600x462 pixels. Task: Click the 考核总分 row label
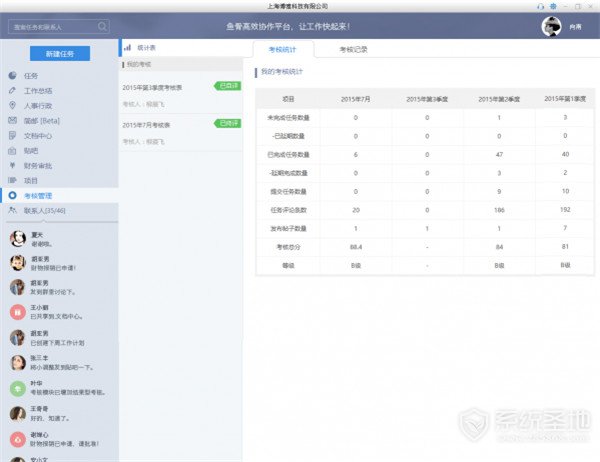288,247
